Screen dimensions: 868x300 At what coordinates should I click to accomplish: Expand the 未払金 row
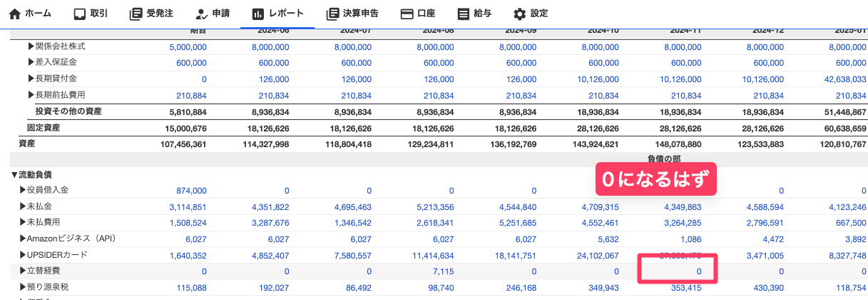(x=23, y=206)
